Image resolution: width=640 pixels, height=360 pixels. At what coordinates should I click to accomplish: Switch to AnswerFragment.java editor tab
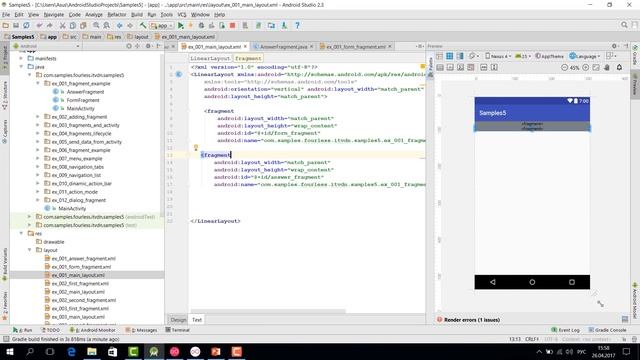[x=283, y=47]
